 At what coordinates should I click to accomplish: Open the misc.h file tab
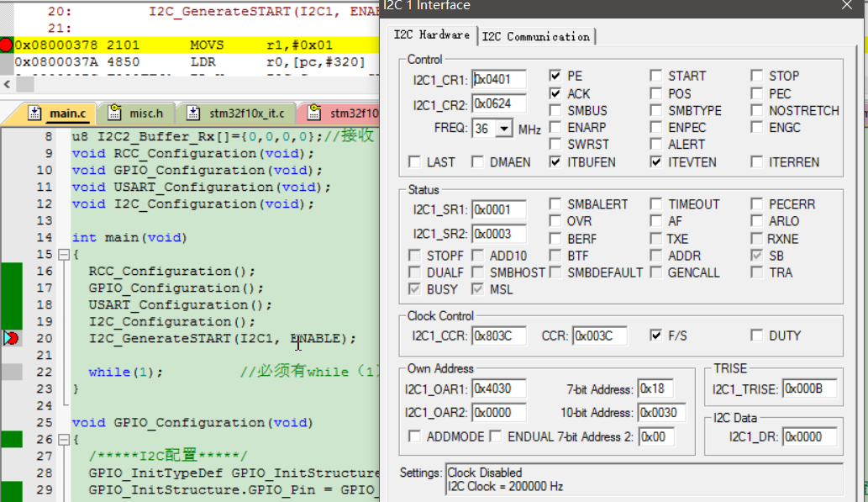tap(135, 113)
